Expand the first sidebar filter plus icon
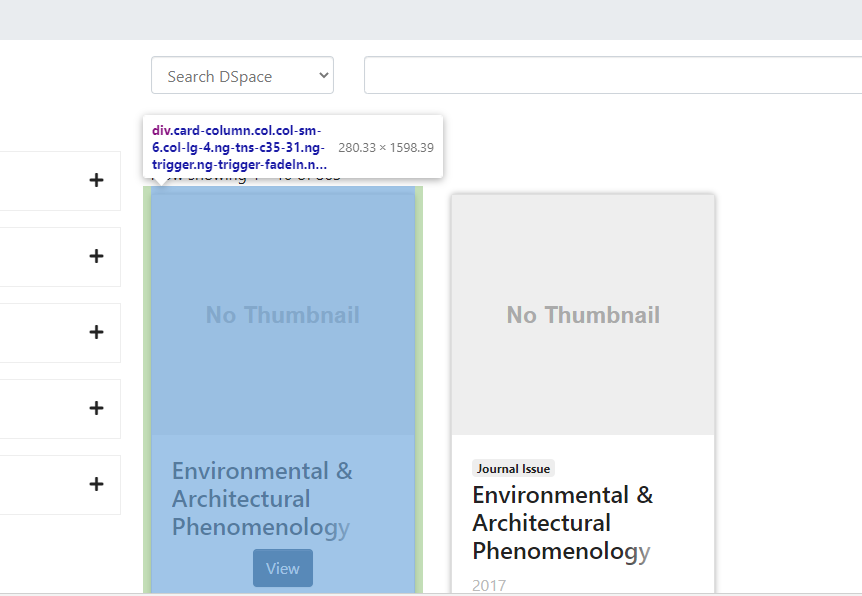This screenshot has width=862, height=596. [96, 180]
